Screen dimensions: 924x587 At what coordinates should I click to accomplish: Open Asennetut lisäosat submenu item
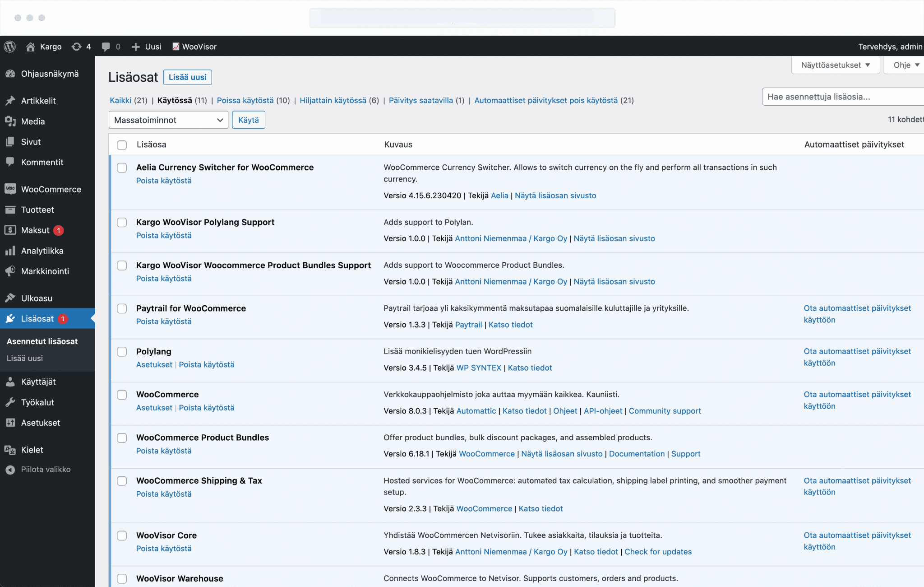pyautogui.click(x=42, y=341)
